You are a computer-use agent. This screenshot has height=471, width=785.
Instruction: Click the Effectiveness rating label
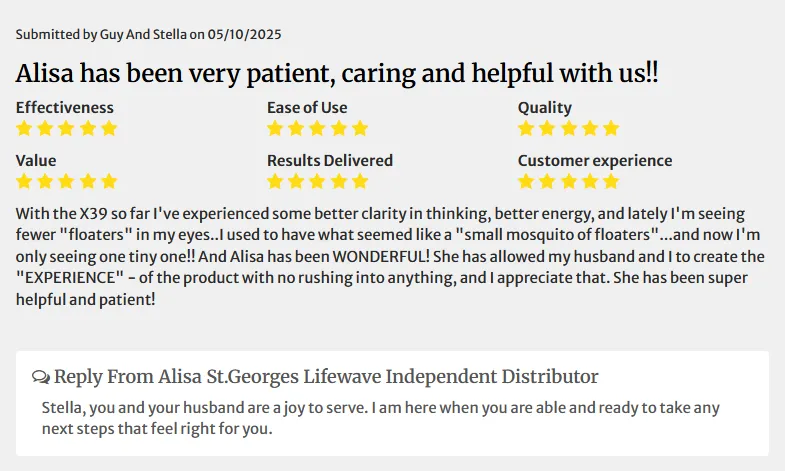point(65,108)
